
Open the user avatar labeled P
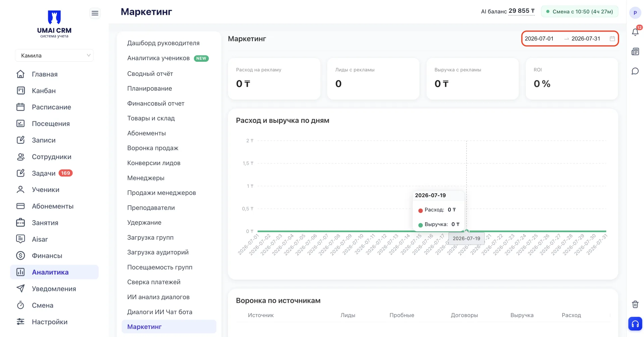point(635,13)
